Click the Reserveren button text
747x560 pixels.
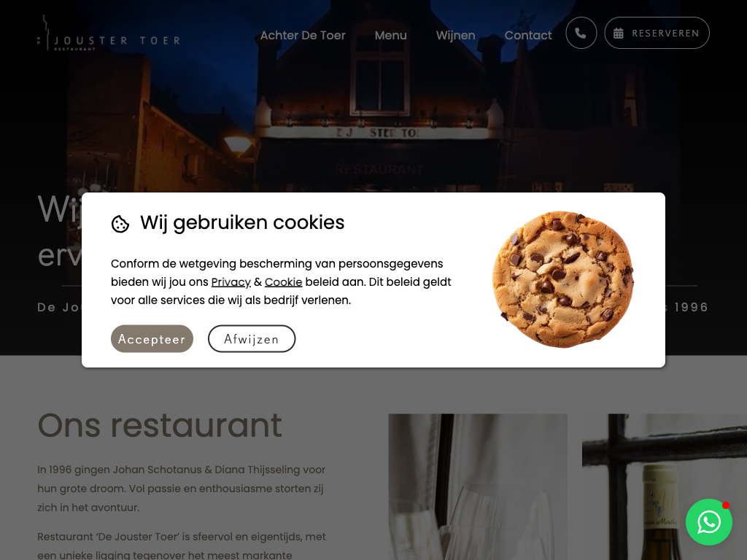pos(665,34)
